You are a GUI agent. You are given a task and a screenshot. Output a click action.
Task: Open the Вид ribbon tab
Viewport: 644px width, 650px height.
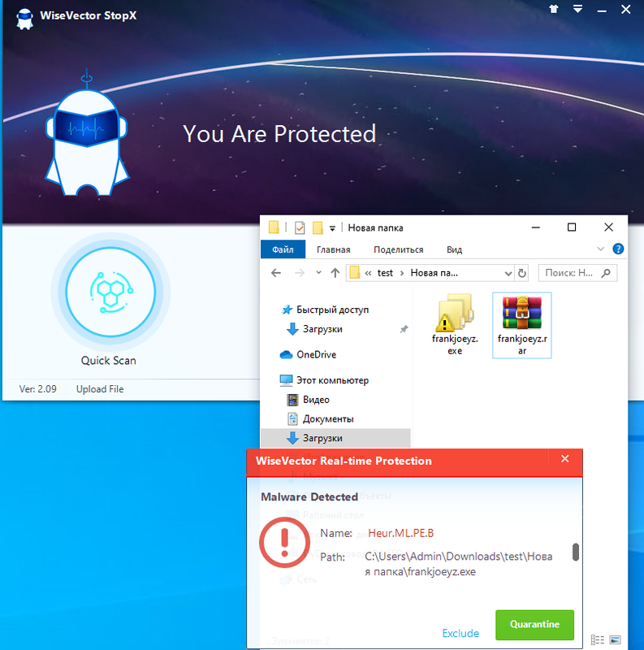click(x=454, y=249)
